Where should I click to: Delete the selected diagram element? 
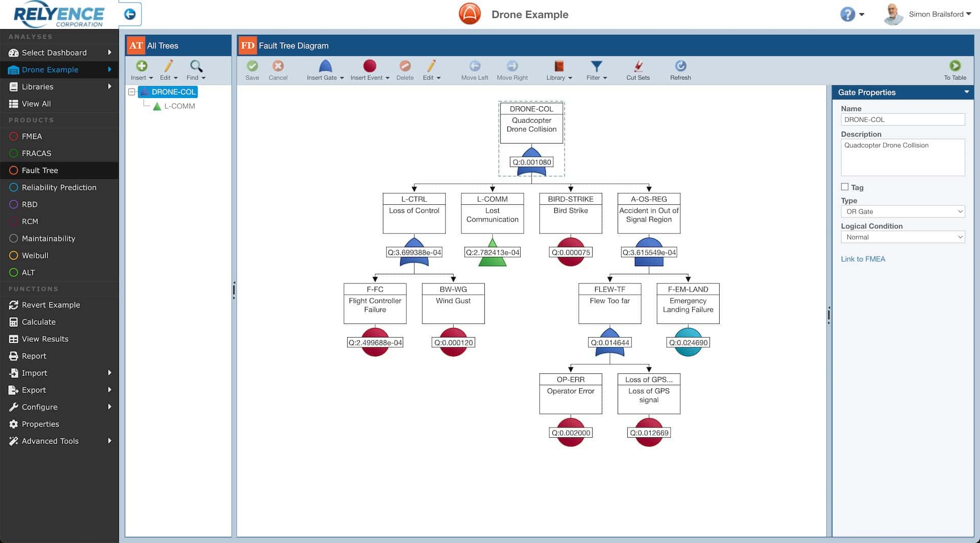pyautogui.click(x=405, y=70)
